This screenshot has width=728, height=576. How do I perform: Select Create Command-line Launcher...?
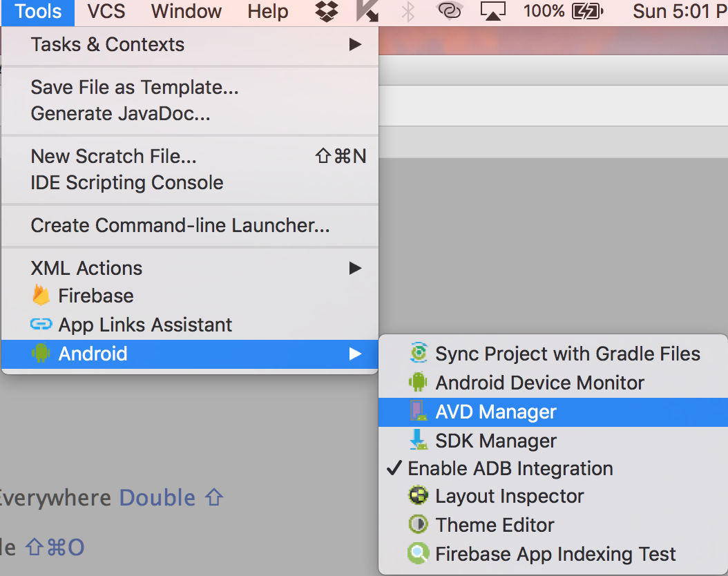(x=190, y=226)
